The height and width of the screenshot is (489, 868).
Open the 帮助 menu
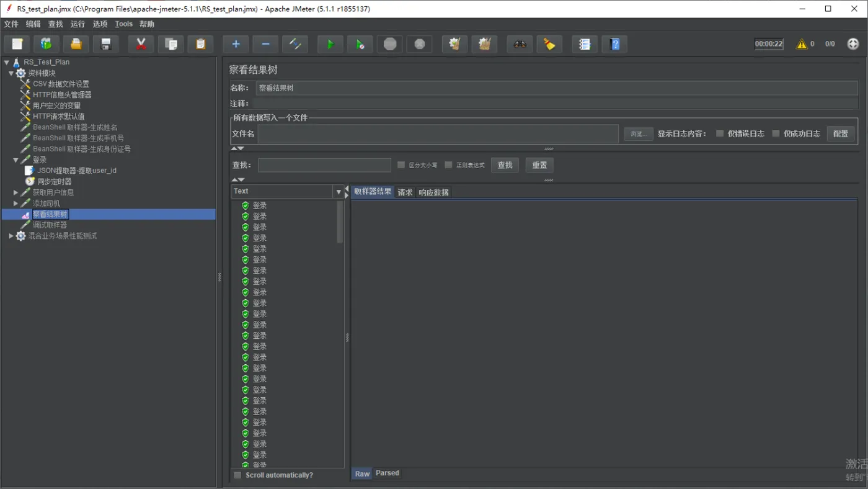147,24
